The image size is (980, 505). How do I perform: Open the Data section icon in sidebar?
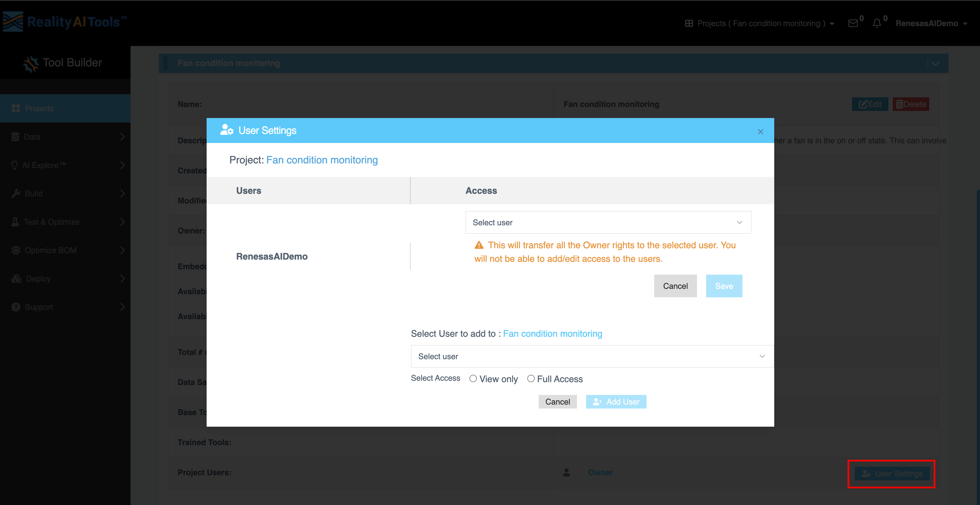point(15,136)
